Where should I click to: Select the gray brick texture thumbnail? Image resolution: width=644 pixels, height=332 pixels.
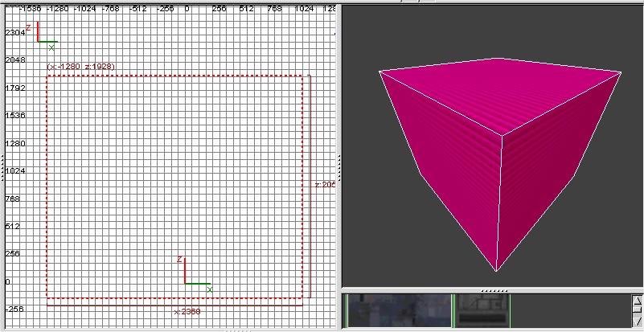click(x=483, y=309)
